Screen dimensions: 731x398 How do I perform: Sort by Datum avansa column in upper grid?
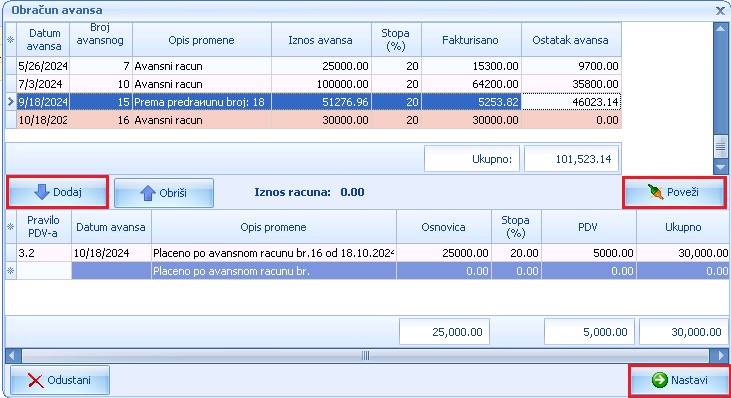click(43, 40)
